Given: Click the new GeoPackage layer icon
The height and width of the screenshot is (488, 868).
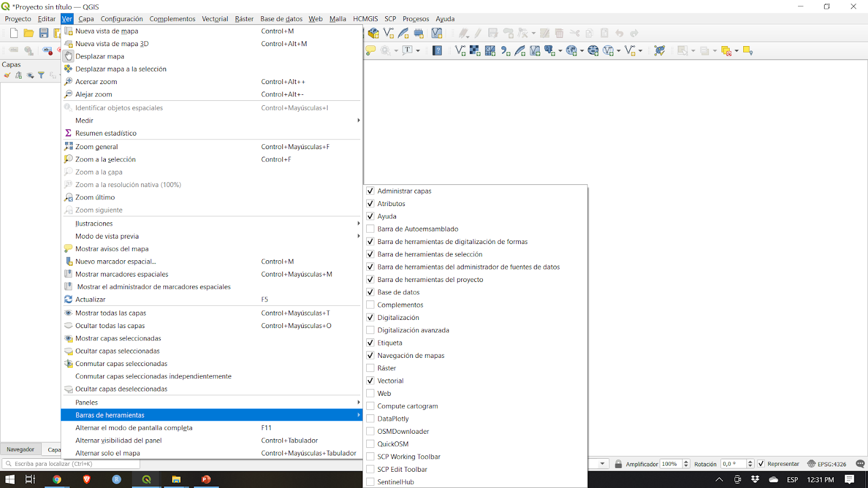Looking at the screenshot, I should pos(373,33).
